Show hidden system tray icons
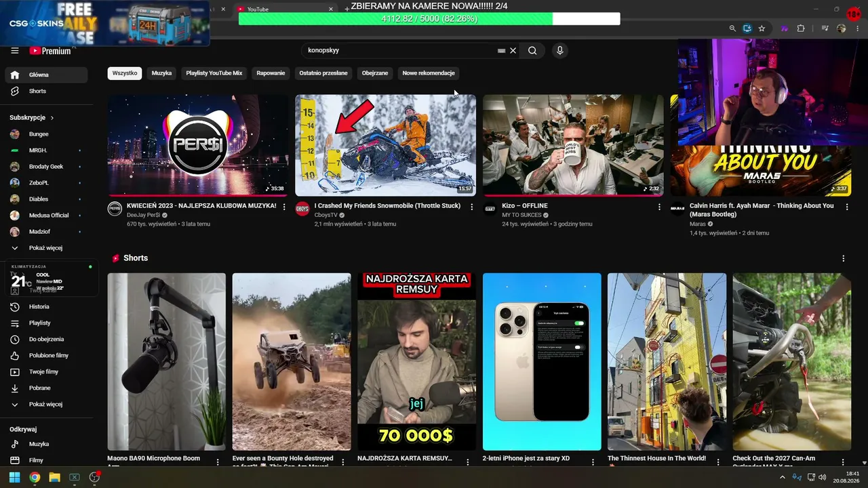Image resolution: width=868 pixels, height=488 pixels. pyautogui.click(x=782, y=477)
